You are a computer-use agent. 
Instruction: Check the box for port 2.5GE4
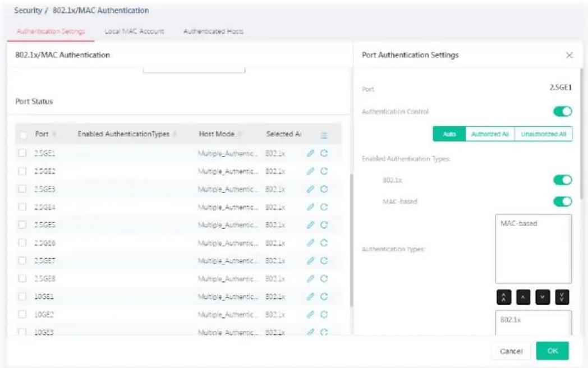coord(22,206)
